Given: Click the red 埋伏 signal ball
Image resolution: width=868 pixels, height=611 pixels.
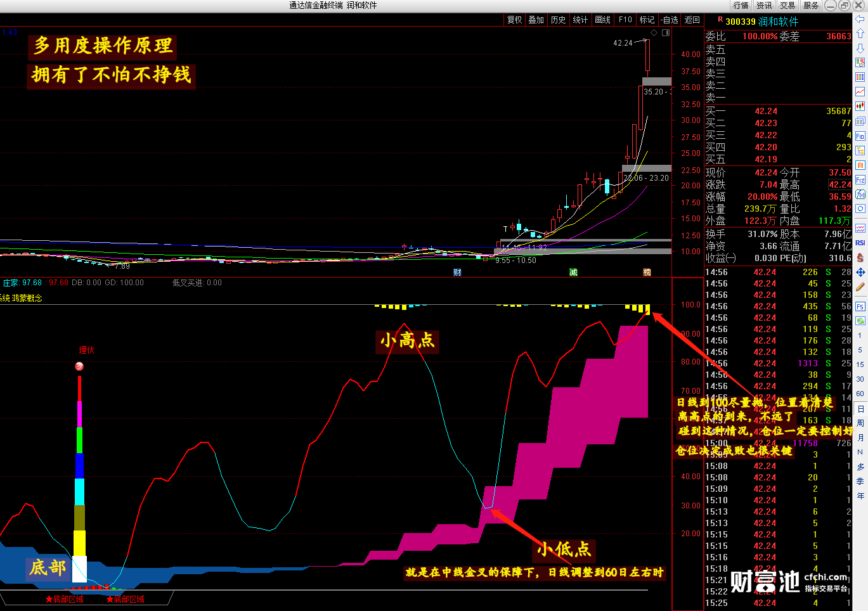Looking at the screenshot, I should (79, 366).
